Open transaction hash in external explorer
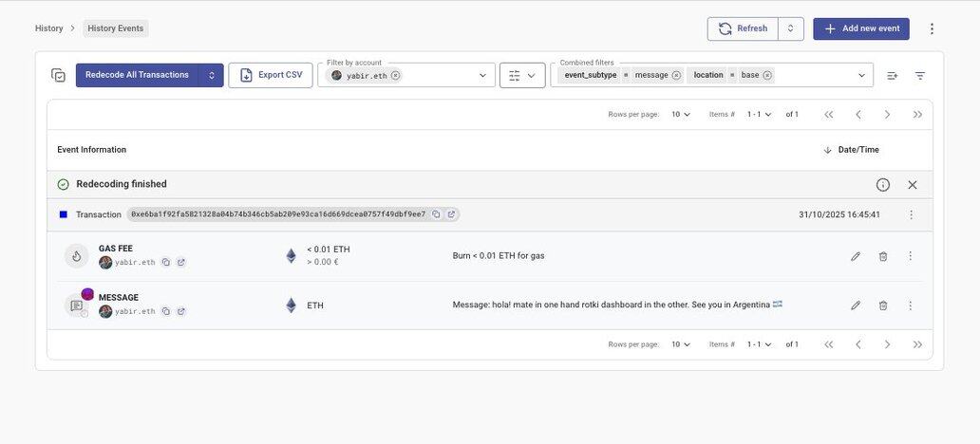This screenshot has height=444, width=980. pyautogui.click(x=451, y=214)
